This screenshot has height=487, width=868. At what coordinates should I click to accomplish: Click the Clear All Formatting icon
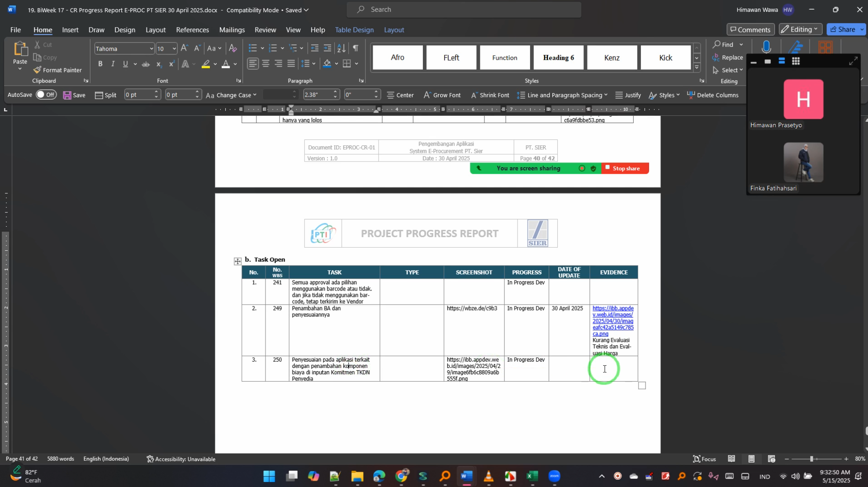232,48
